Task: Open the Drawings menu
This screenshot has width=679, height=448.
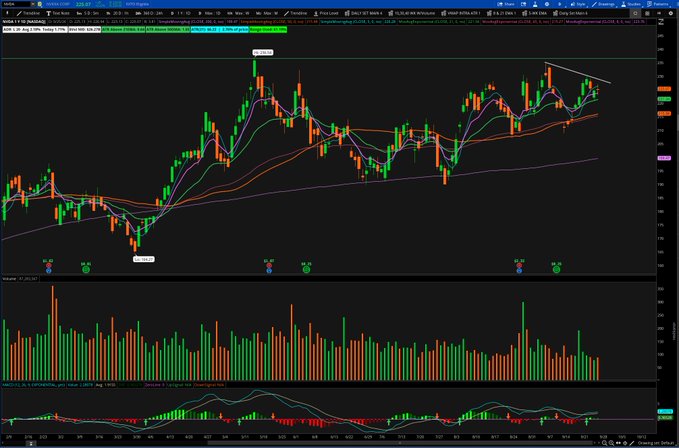Action: tap(603, 4)
